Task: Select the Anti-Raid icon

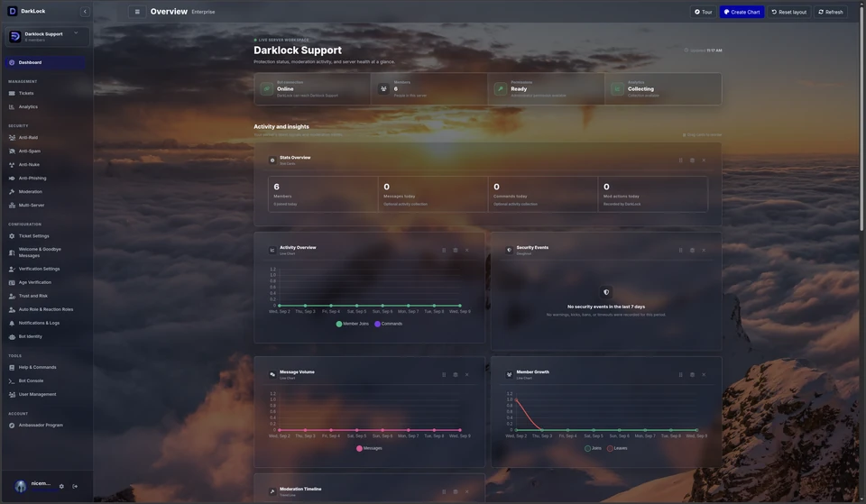Action: [x=12, y=137]
